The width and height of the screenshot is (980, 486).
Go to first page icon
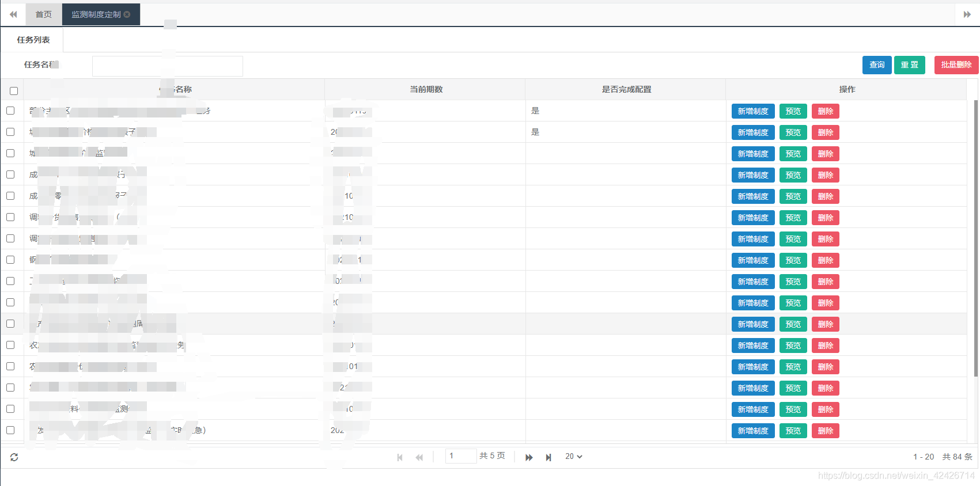coord(400,457)
